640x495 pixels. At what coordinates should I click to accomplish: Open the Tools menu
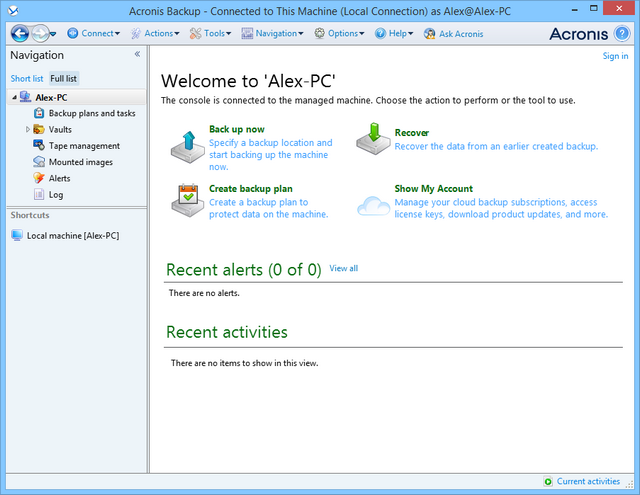(210, 33)
